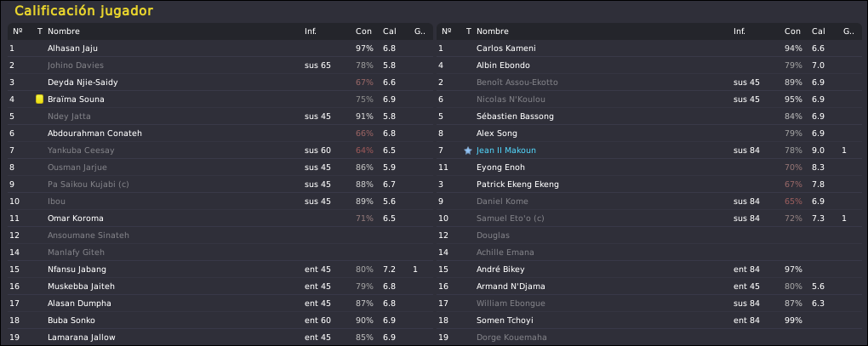Select Lamarana Jallow's row
The width and height of the screenshot is (868, 346).
(x=220, y=337)
